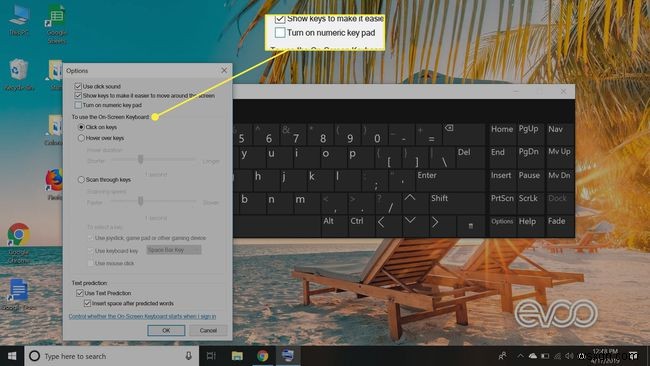Close the Options dialog with X
The width and height of the screenshot is (650, 366).
pos(224,70)
